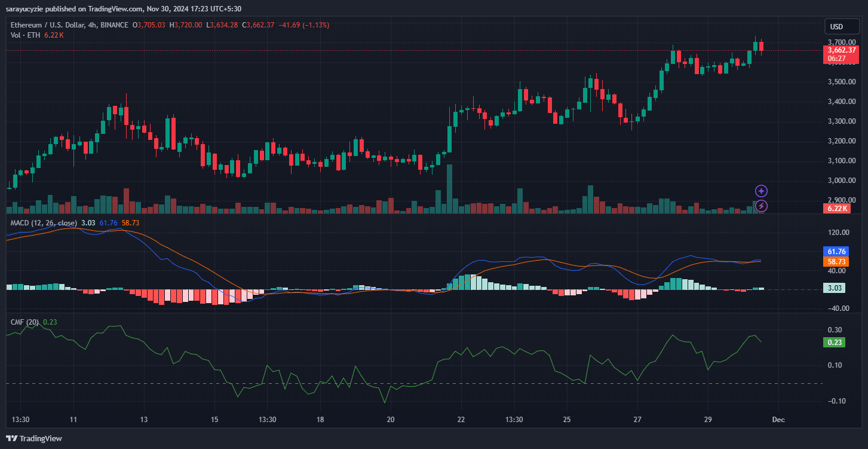
Task: Click the blue MACD value tag 61.76
Action: point(835,251)
